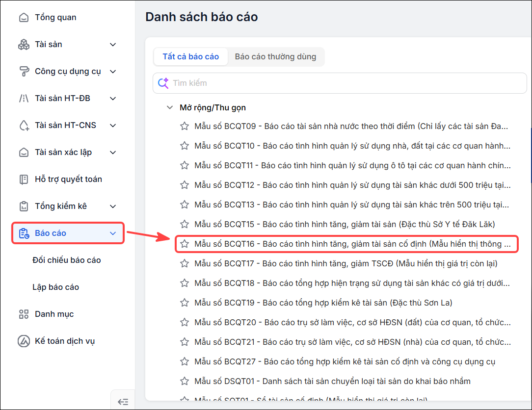The height and width of the screenshot is (410, 532).
Task: Open BCQT20 báo cáo trụ sở làm việc (đất)
Action: pos(352,322)
